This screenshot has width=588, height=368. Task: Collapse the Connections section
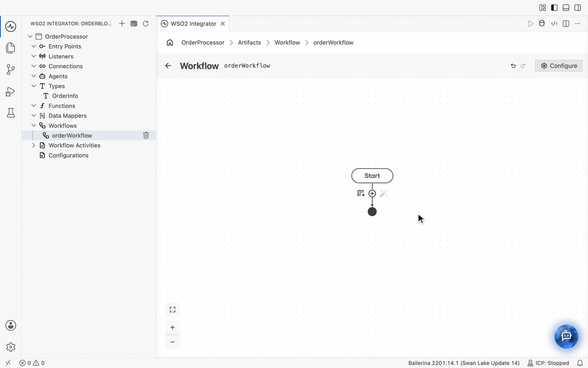34,66
